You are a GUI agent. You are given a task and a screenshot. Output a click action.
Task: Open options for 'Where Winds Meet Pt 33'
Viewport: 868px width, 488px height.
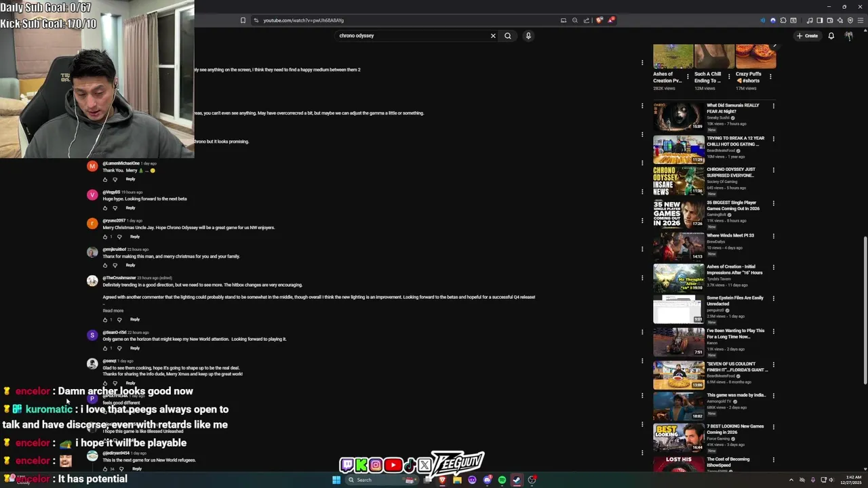[773, 236]
